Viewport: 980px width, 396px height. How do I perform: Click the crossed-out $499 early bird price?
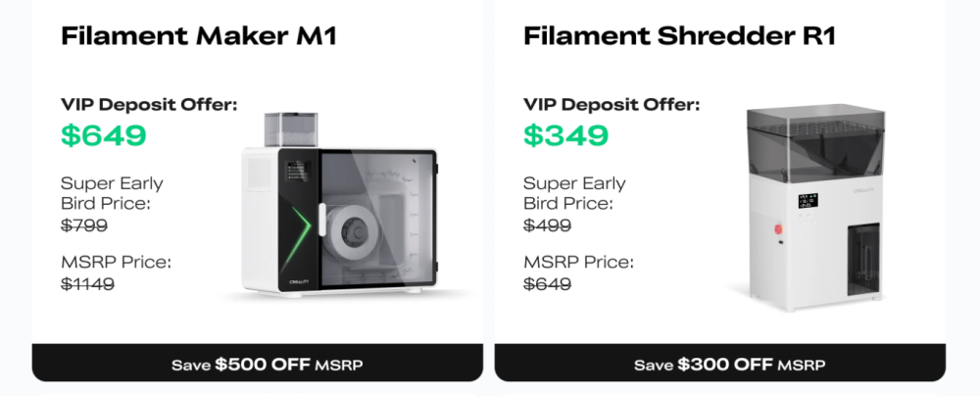(x=547, y=225)
